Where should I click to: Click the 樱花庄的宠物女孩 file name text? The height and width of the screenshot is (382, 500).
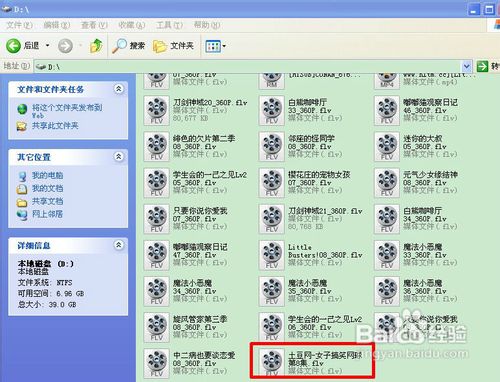click(x=319, y=175)
